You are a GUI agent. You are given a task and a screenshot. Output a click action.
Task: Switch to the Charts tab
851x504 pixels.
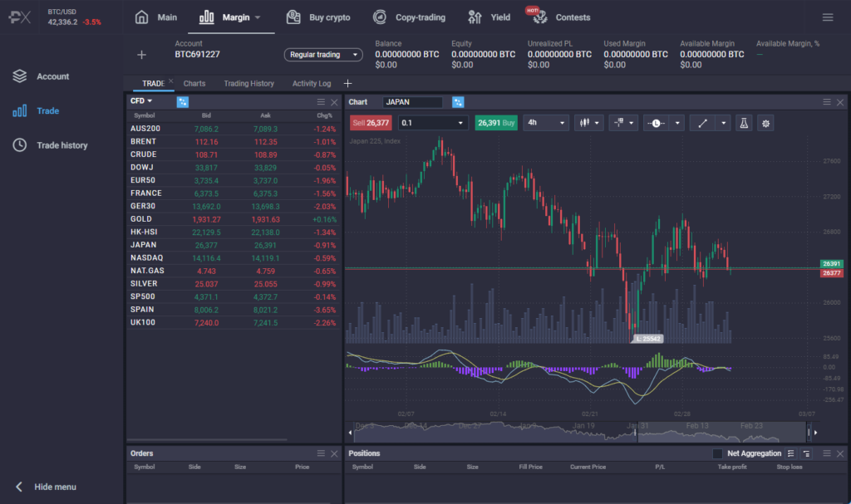point(194,83)
